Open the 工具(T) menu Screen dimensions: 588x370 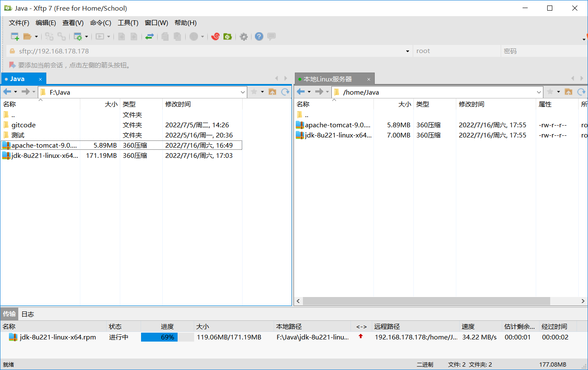click(x=128, y=23)
